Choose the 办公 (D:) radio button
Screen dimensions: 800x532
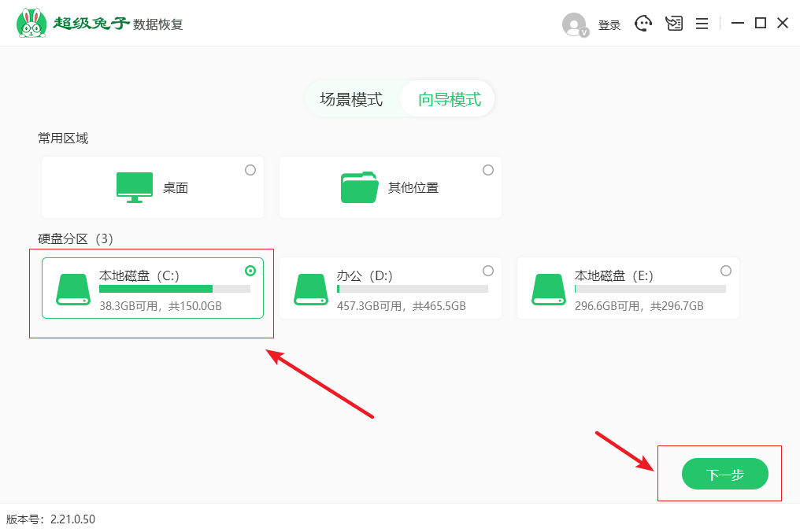pos(488,271)
